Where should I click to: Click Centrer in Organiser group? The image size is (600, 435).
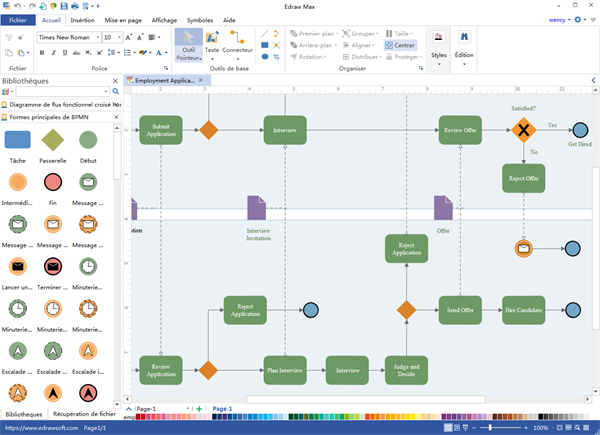[x=400, y=45]
